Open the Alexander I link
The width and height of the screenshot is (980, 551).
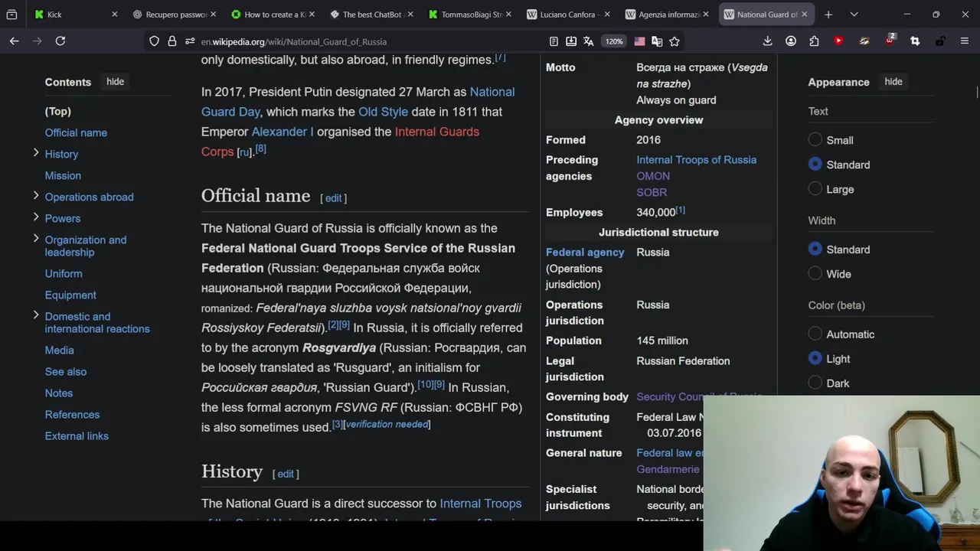[283, 132]
